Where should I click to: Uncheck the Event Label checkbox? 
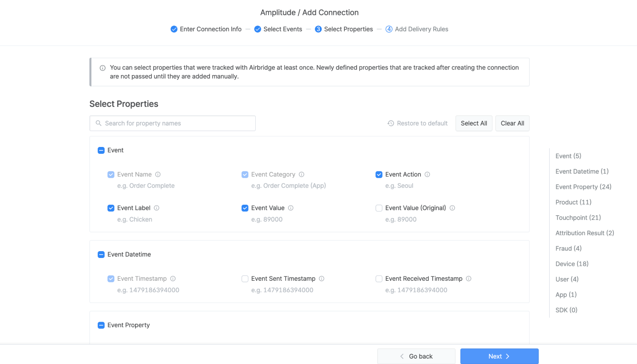tap(111, 208)
